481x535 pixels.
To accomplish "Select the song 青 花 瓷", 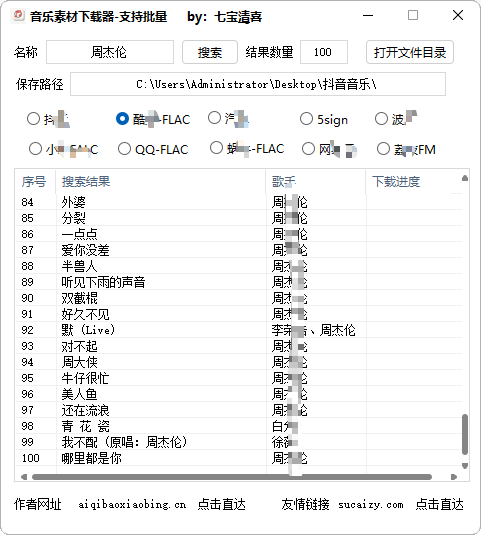I will point(85,426).
